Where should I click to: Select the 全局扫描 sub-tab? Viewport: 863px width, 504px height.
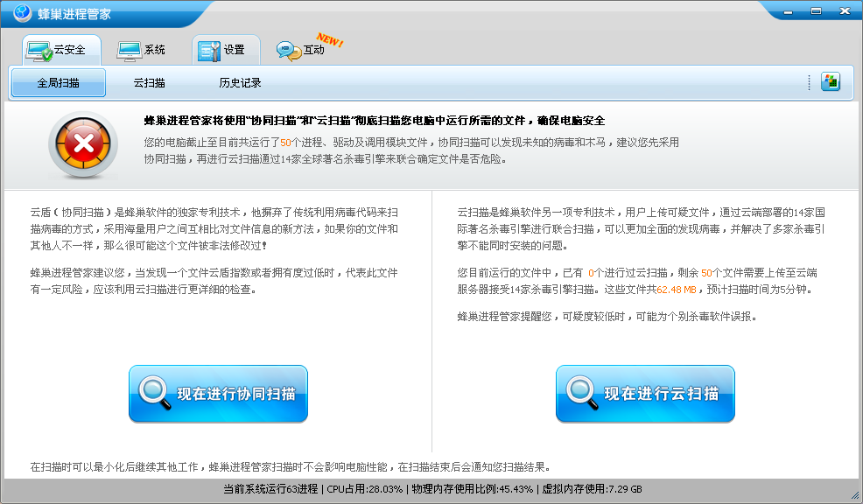click(x=59, y=83)
